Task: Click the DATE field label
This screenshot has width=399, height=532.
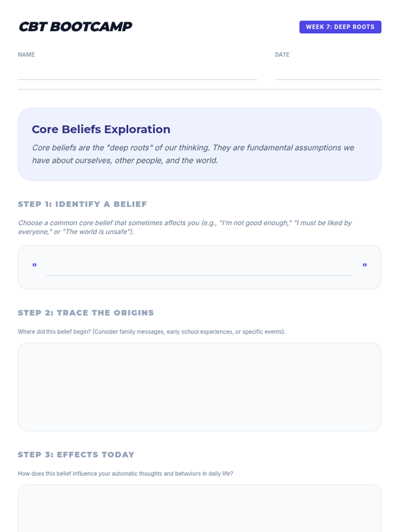Action: tap(282, 55)
